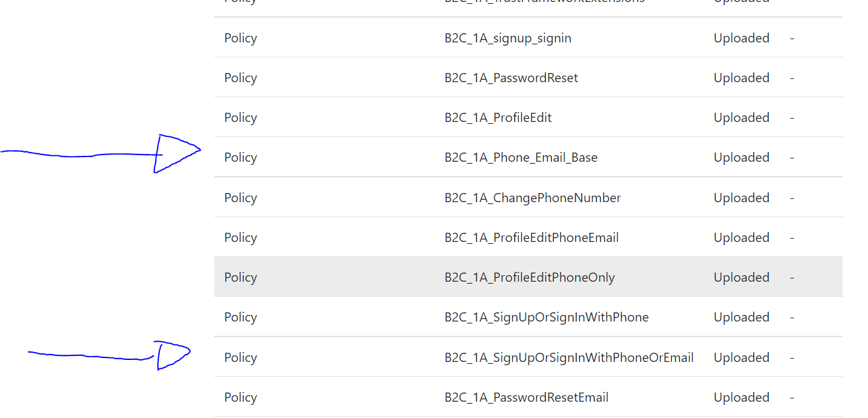Open the B2C_1A_signup_signin policy
The image size is (868, 418).
click(508, 38)
